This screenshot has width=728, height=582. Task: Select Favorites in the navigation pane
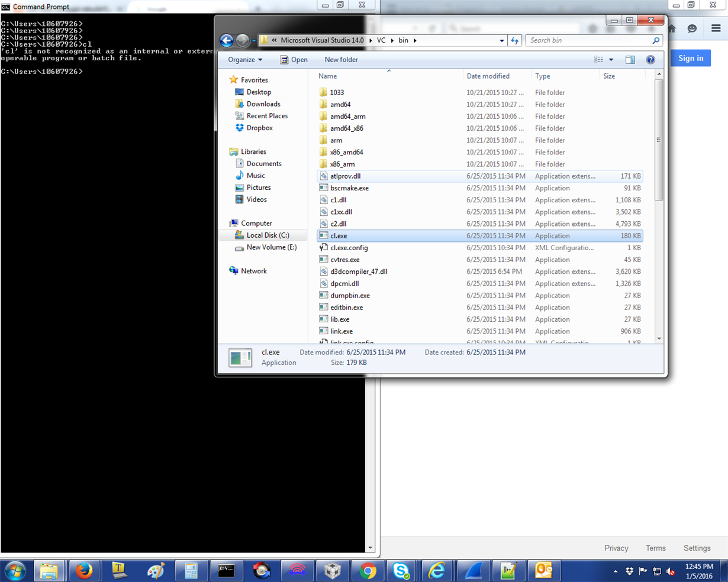click(x=254, y=80)
